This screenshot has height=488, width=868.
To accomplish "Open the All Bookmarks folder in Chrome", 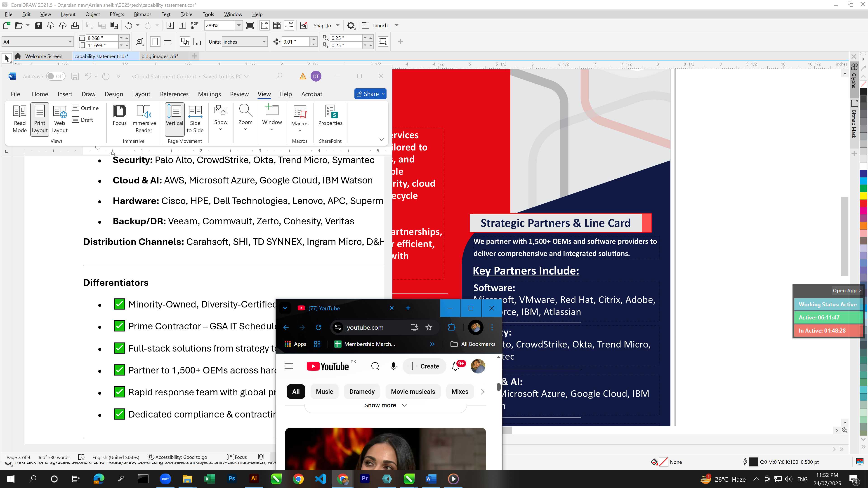I will [x=473, y=344].
